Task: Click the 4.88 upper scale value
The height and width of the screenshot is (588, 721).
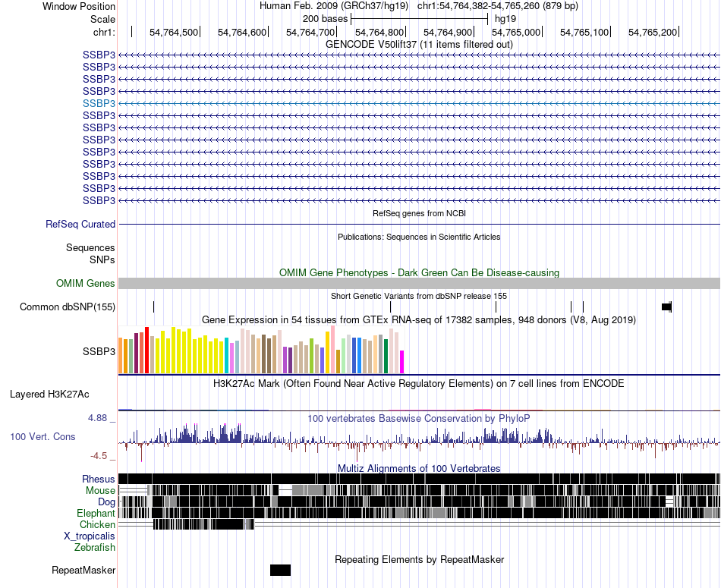Action: [97, 418]
